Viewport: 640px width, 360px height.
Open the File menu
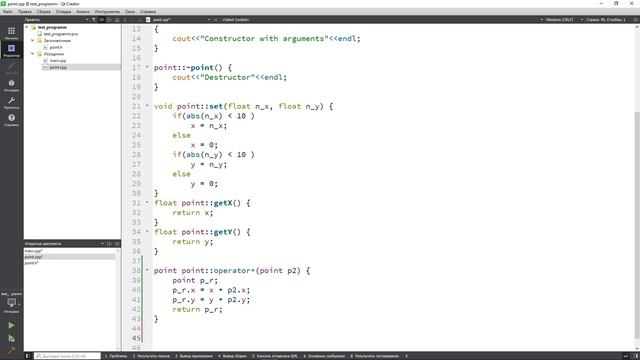click(x=8, y=11)
